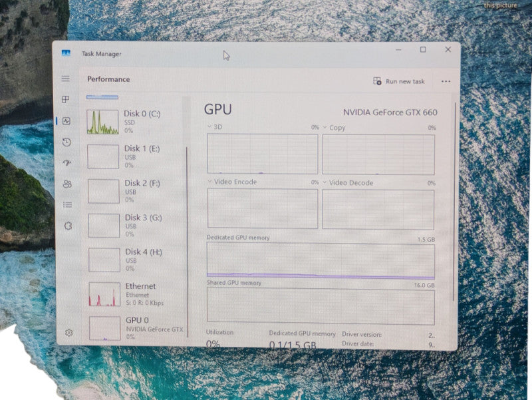The image size is (532, 400).
Task: Click the Run new task button
Action: pyautogui.click(x=399, y=81)
